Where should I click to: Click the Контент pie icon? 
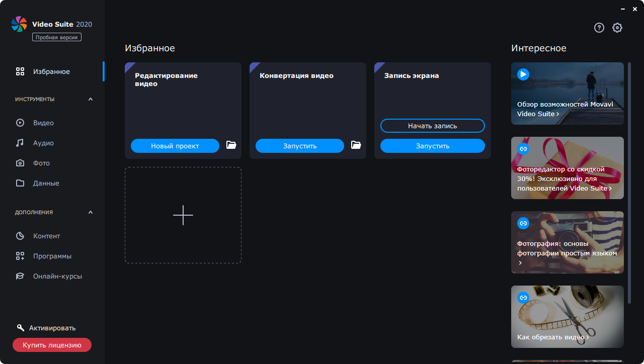point(20,236)
